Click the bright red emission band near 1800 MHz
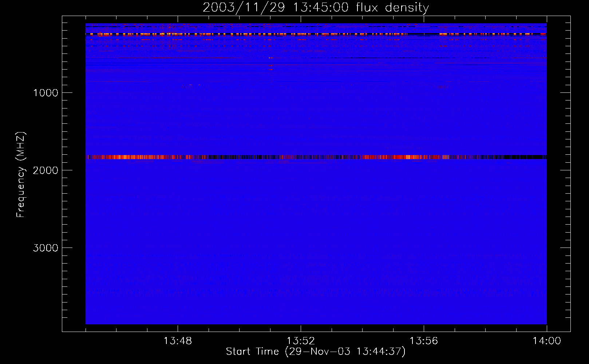589x364 pixels. (x=316, y=157)
